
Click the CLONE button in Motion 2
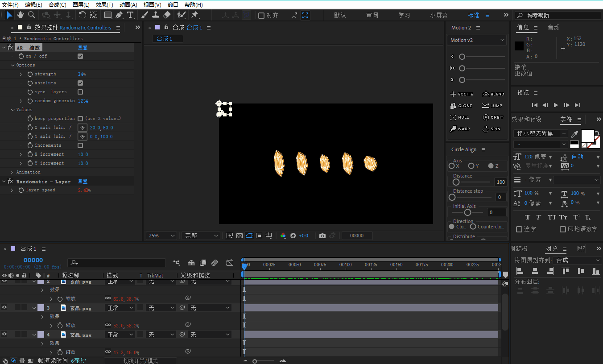click(x=461, y=106)
